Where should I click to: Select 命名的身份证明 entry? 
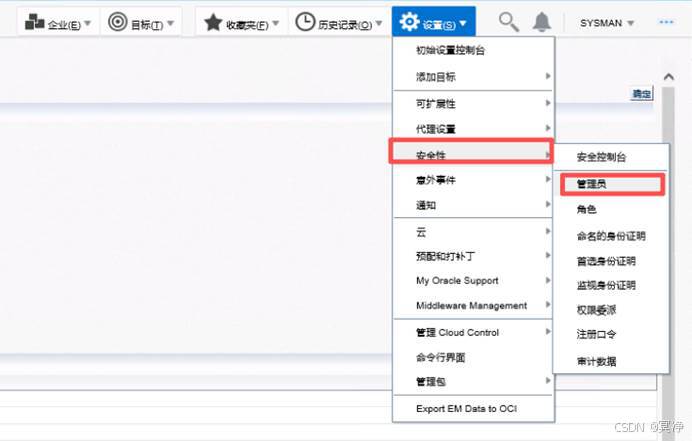click(x=611, y=236)
